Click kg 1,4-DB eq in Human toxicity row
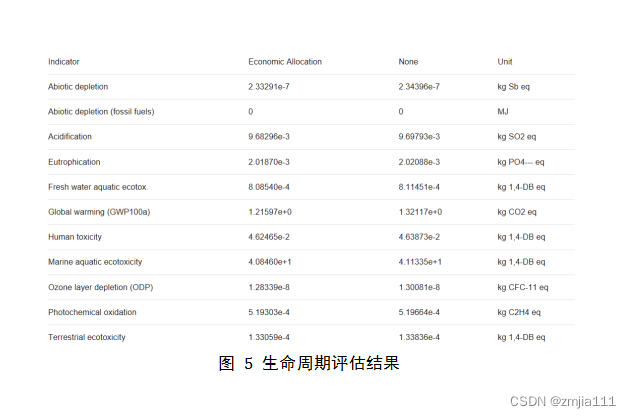This screenshot has height=418, width=631. pyautogui.click(x=521, y=237)
